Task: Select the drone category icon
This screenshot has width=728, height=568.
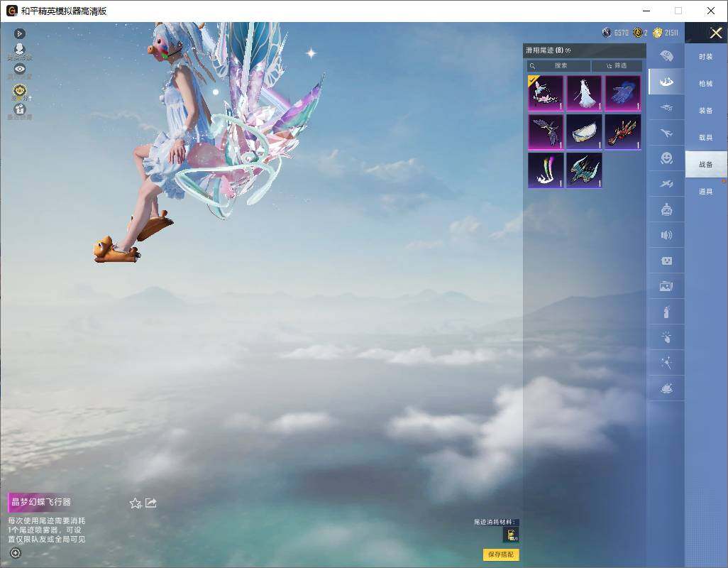Action: [x=666, y=108]
